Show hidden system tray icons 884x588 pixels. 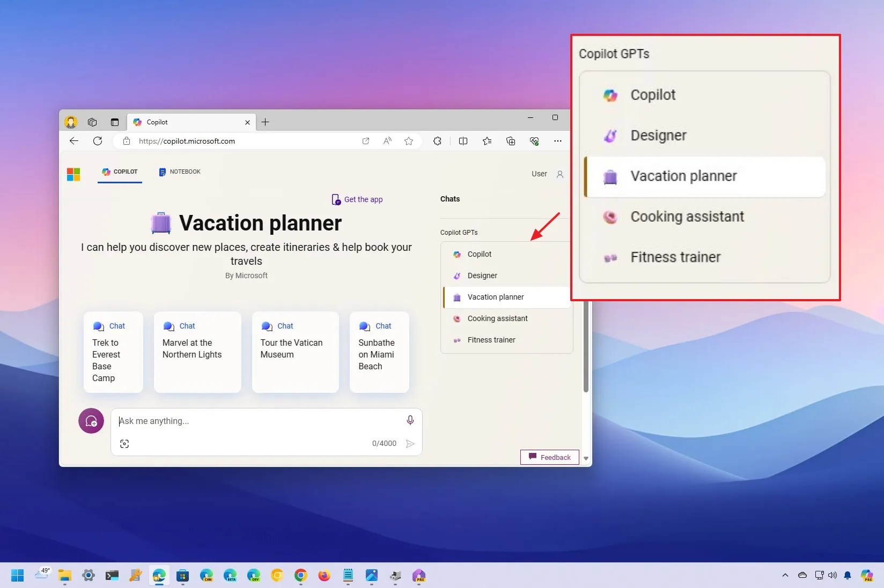coord(785,575)
